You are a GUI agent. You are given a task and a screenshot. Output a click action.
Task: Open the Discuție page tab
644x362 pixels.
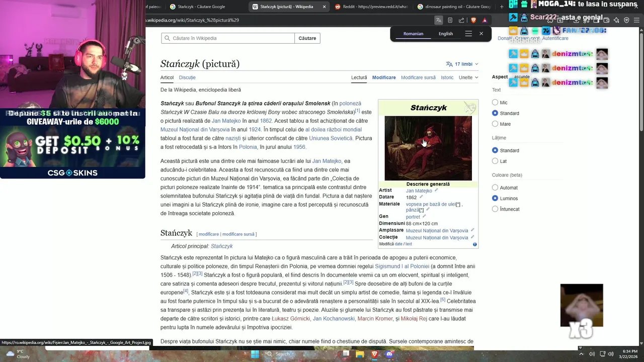pyautogui.click(x=187, y=77)
